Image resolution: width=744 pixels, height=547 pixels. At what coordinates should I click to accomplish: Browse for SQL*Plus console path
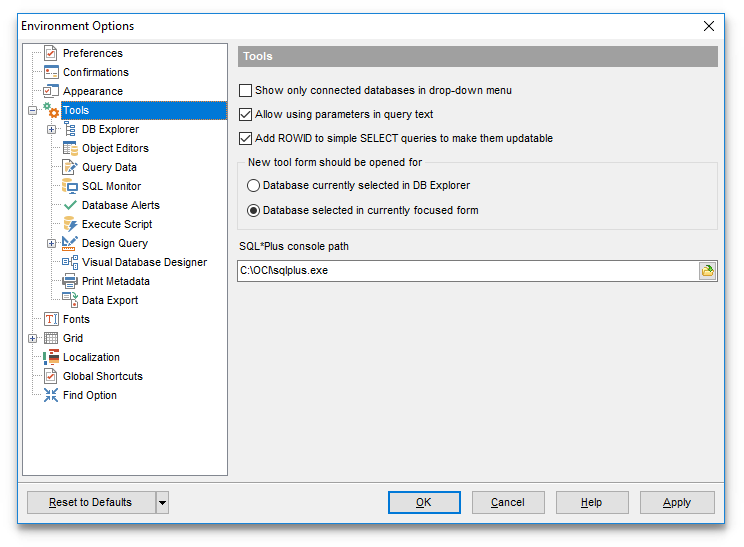pos(707,270)
